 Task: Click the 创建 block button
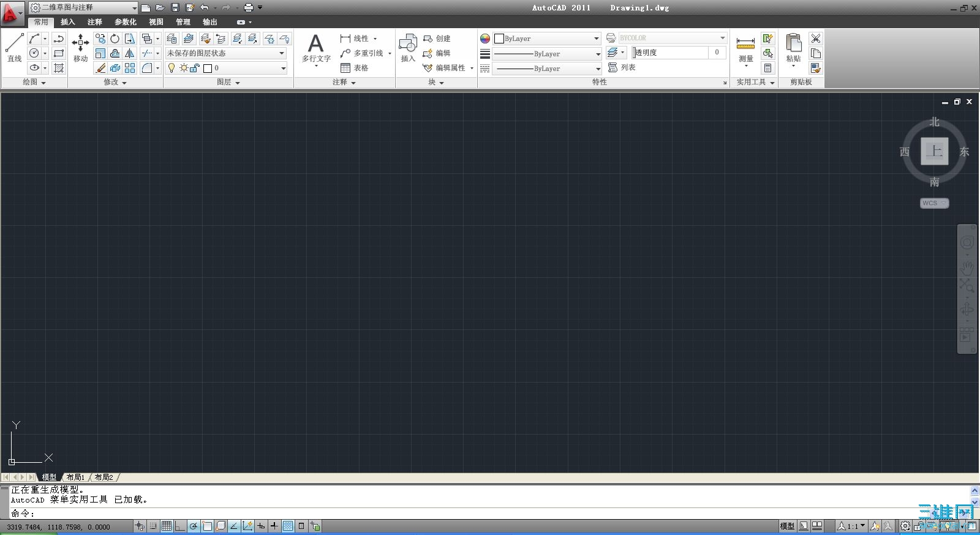(x=437, y=39)
